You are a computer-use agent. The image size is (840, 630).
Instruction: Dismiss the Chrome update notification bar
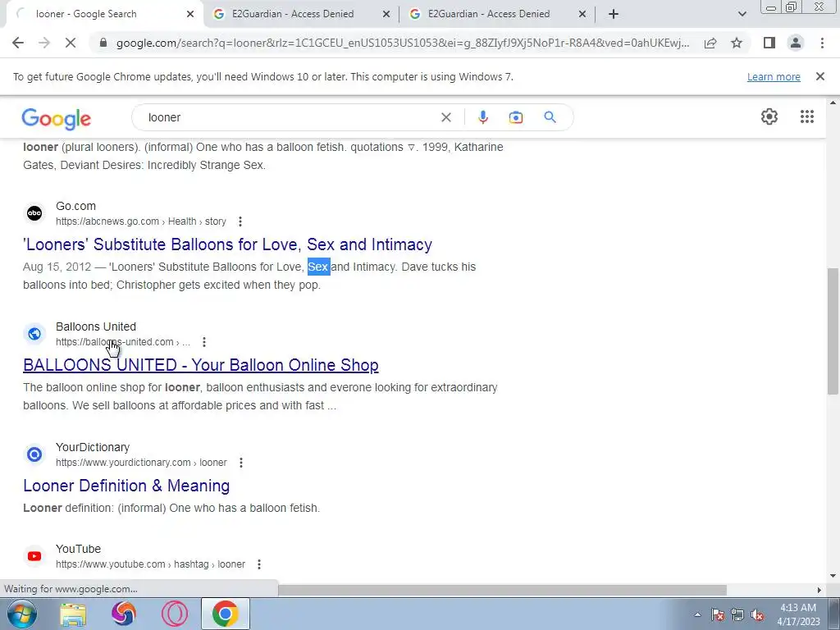pyautogui.click(x=819, y=76)
